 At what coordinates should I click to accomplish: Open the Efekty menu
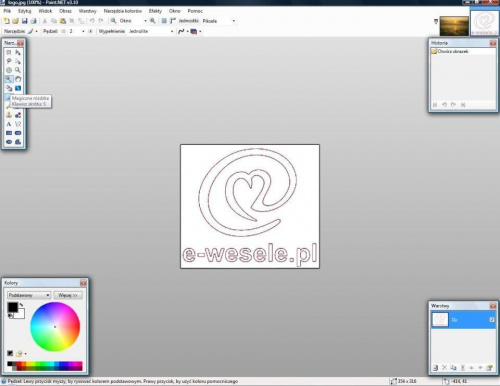(155, 11)
